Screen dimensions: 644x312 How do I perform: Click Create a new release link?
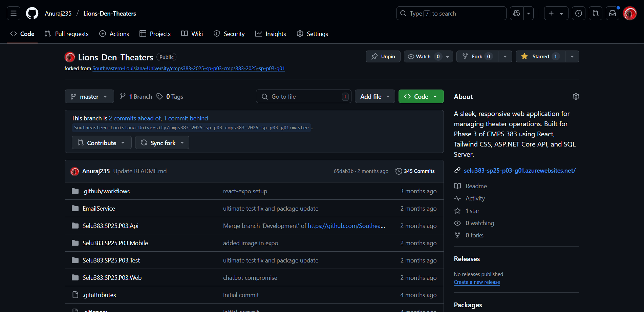pos(477,282)
